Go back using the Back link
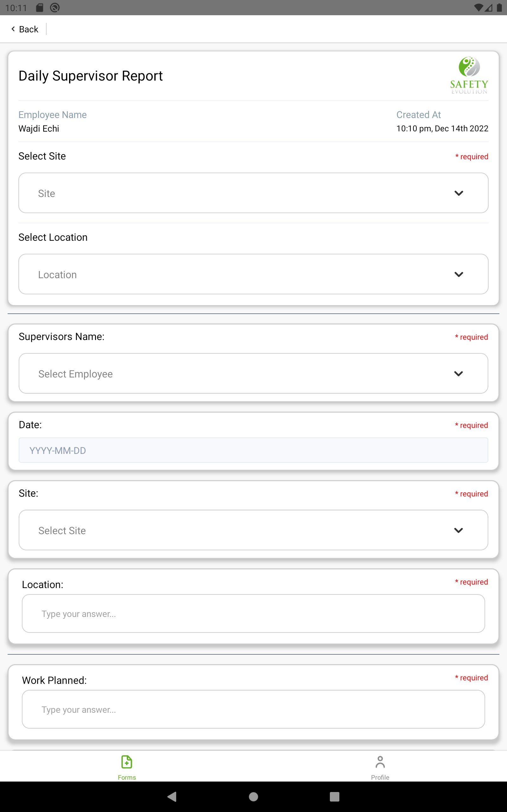The image size is (507, 812). (x=24, y=29)
